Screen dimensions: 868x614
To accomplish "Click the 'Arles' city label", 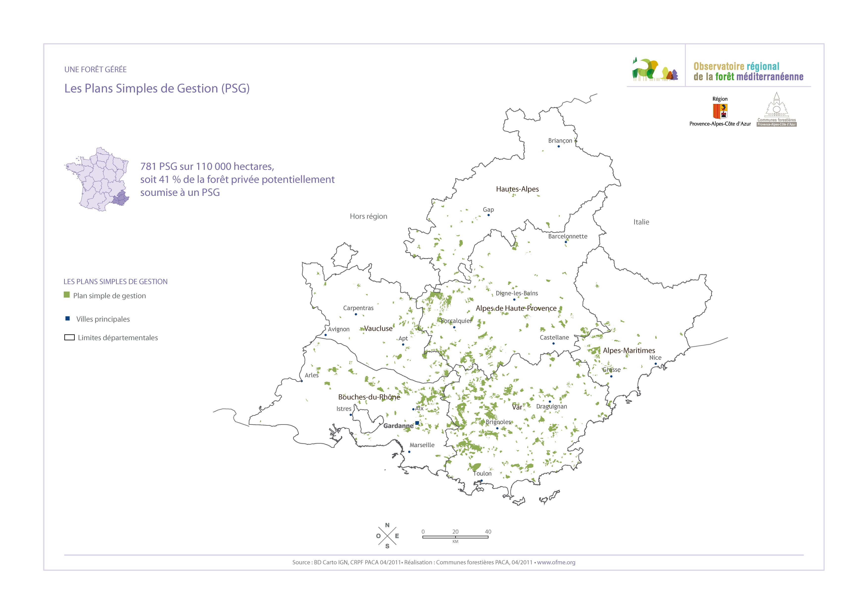I will click(312, 375).
